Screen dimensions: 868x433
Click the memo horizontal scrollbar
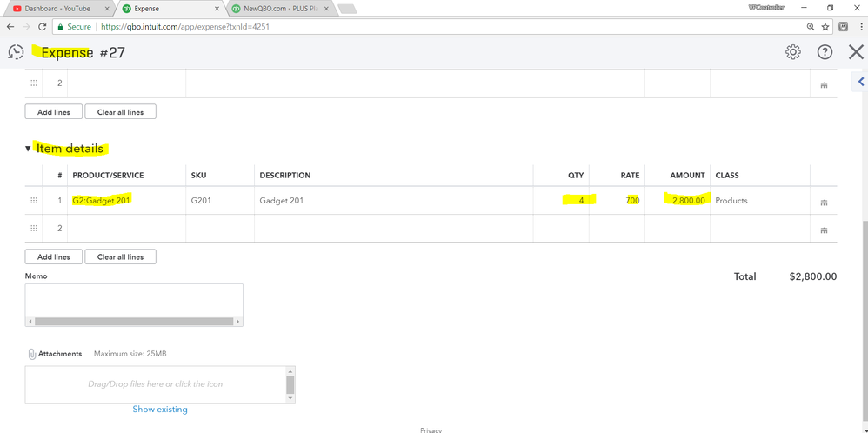[x=134, y=321]
